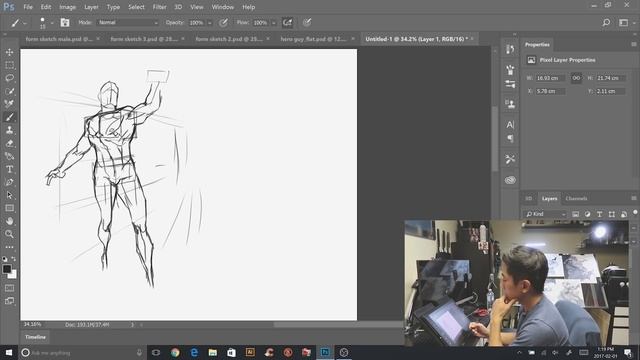Toggle the type layer filter
This screenshot has width=640, height=360.
600,214
